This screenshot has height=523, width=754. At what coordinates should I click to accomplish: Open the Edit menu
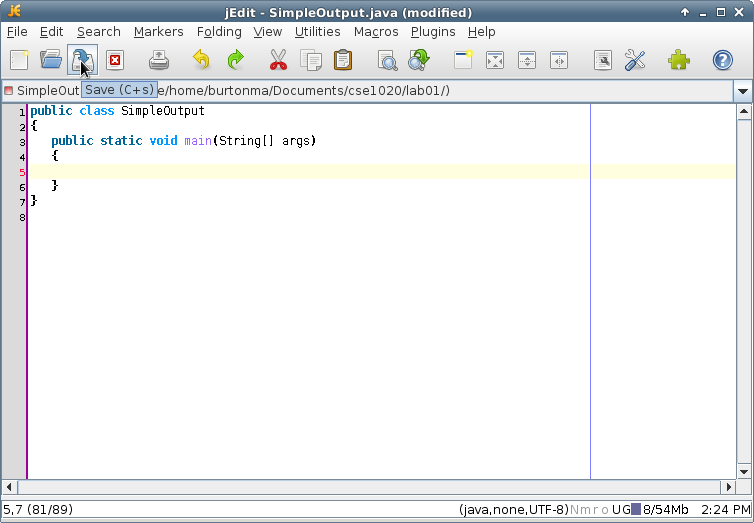pos(51,32)
